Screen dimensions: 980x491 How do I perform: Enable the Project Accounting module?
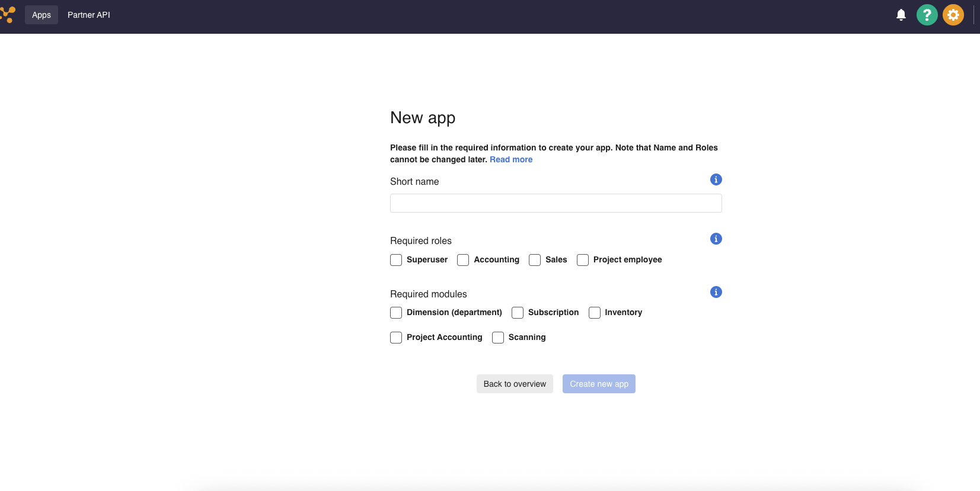pyautogui.click(x=396, y=338)
